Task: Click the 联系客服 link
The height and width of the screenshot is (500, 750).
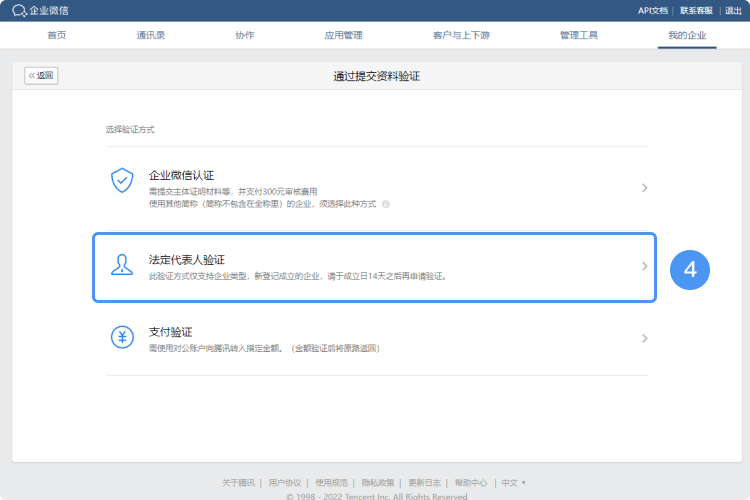Action: 697,10
